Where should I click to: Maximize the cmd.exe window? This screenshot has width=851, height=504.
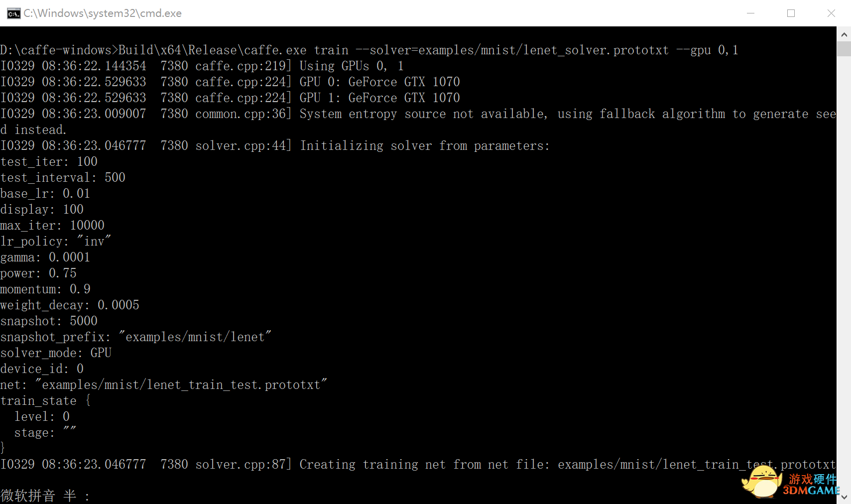[791, 13]
